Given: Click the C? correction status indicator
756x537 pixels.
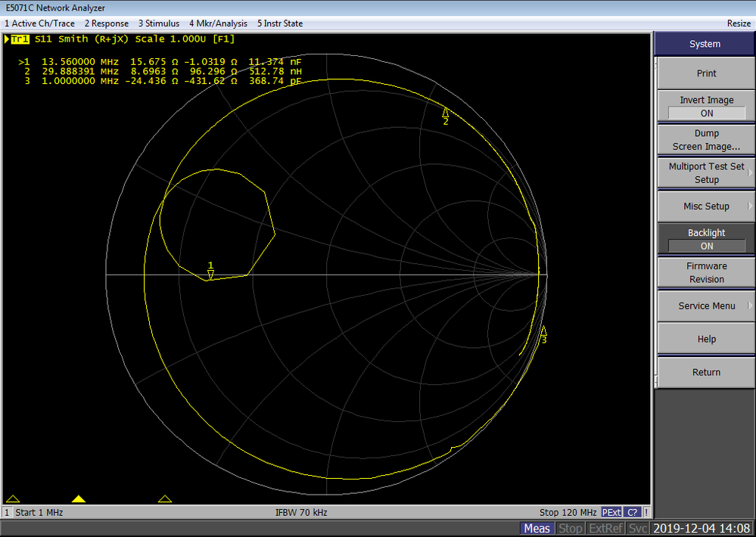Looking at the screenshot, I should click(632, 512).
